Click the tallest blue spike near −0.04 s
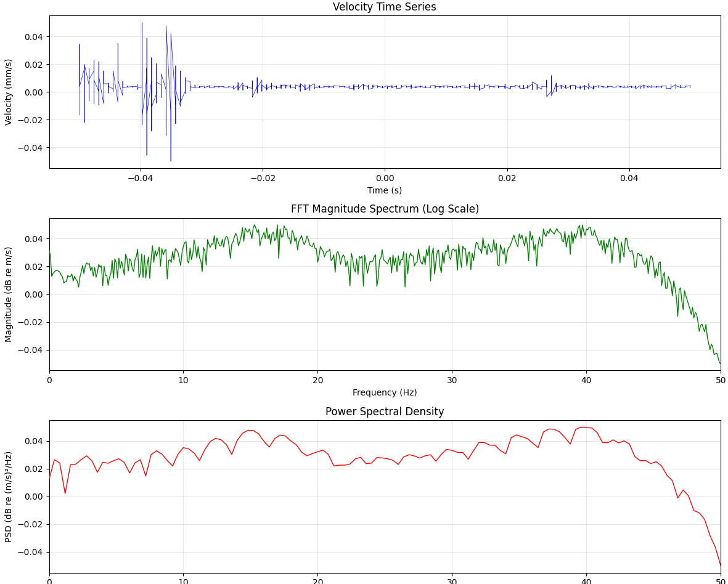728x584 pixels. pyautogui.click(x=142, y=25)
